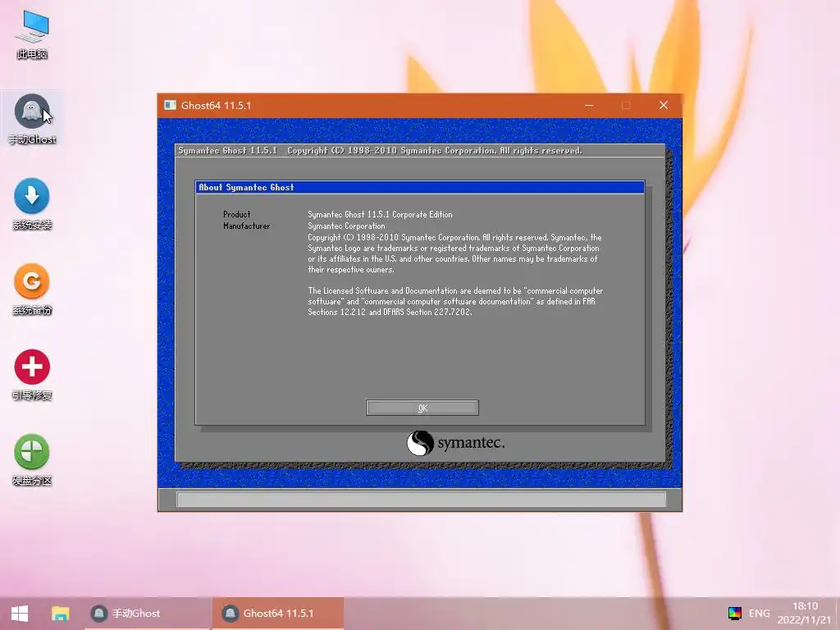The height and width of the screenshot is (630, 840).
Task: Close the Ghost64 11.5.1 window
Action: (x=663, y=105)
